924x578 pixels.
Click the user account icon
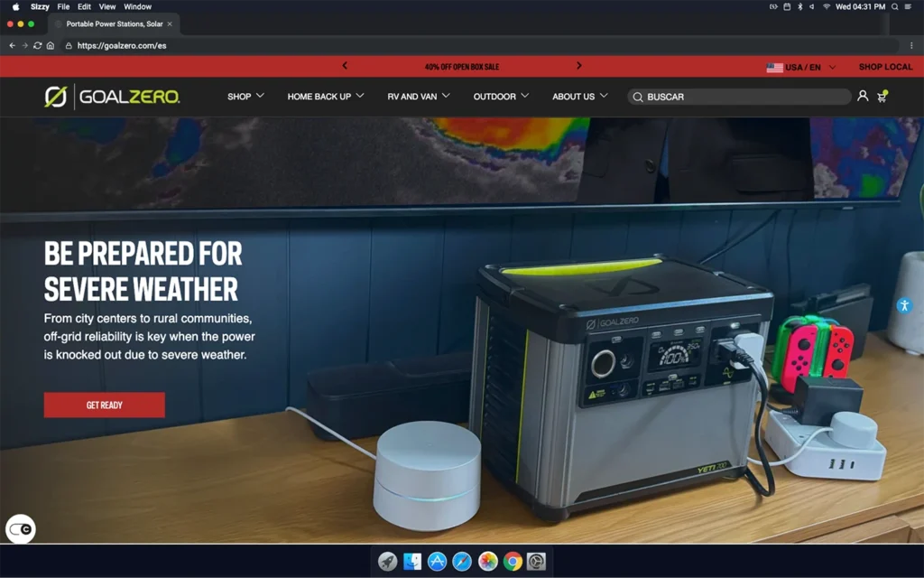(x=863, y=96)
